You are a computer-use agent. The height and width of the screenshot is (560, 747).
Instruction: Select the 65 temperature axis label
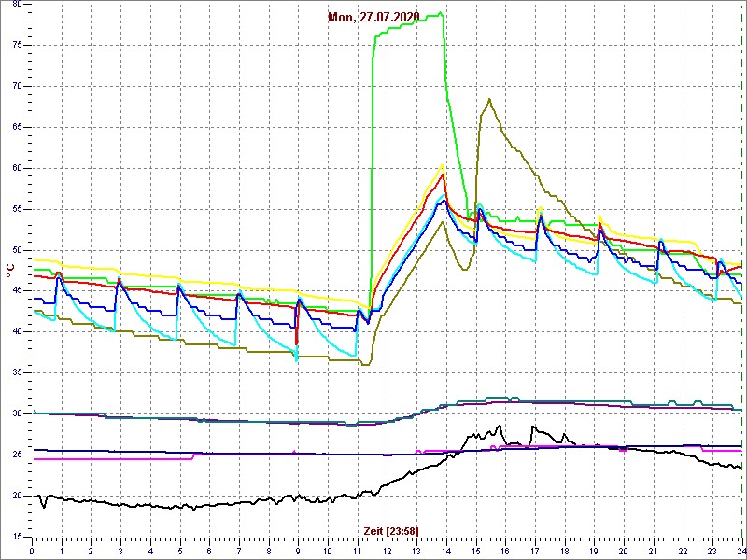(17, 127)
